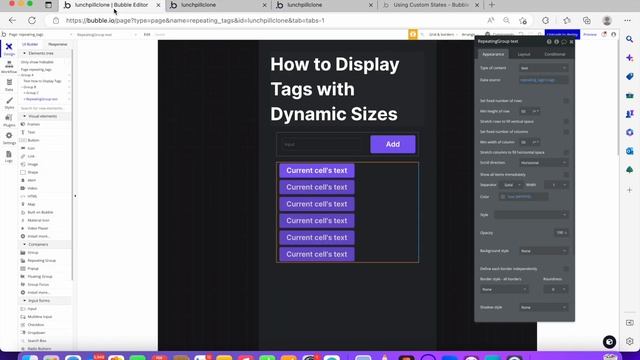This screenshot has height=360, width=640.
Task: Select the Multiline Input form element
Action: coord(40,317)
